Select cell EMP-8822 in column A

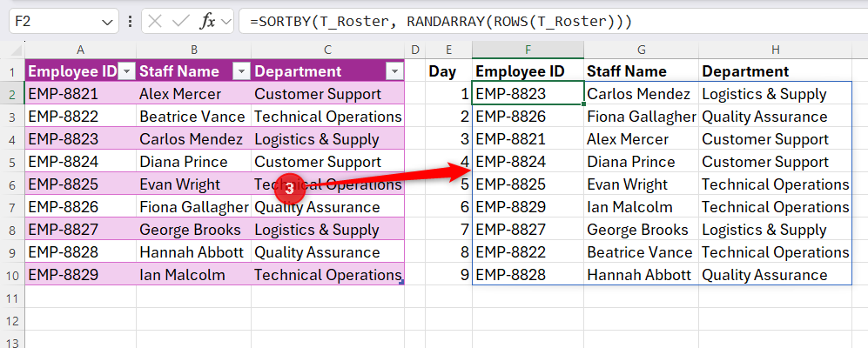pos(80,117)
